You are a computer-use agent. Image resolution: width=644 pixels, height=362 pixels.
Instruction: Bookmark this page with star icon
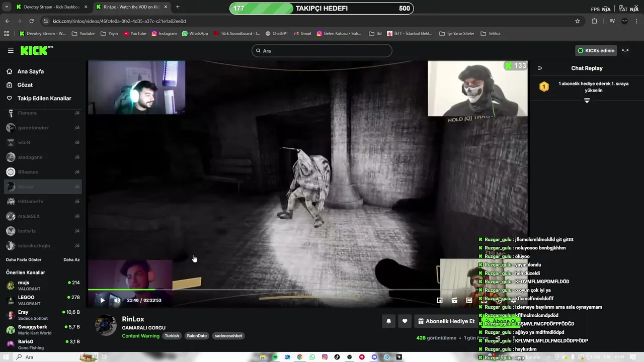(578, 21)
